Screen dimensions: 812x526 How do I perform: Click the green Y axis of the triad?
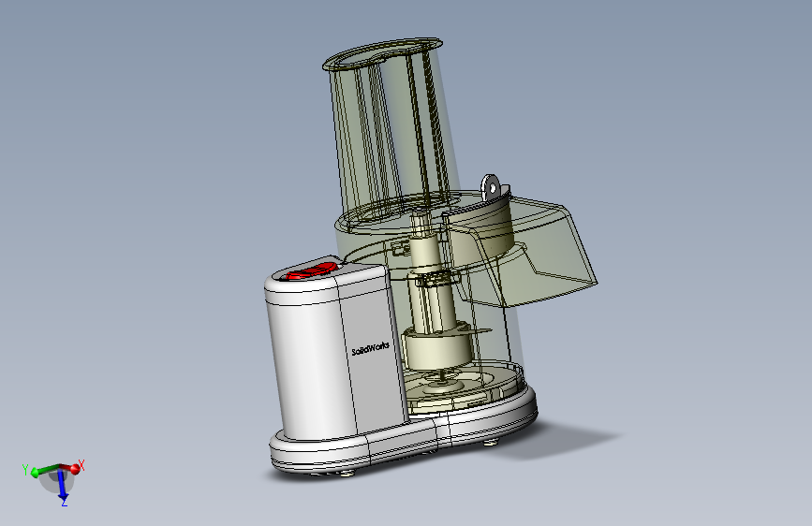(x=37, y=471)
